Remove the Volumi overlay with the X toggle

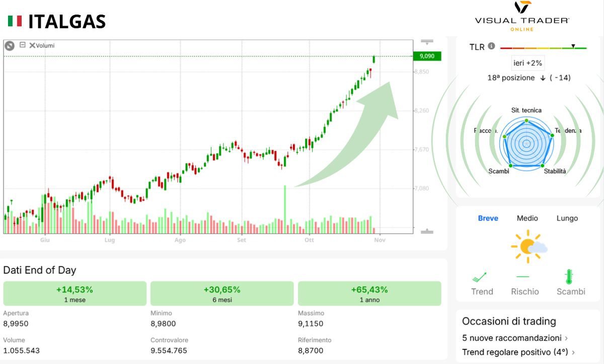click(32, 45)
